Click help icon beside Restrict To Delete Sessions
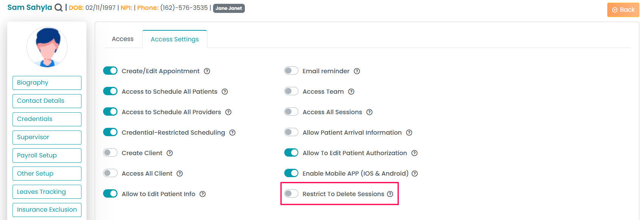 (390, 194)
